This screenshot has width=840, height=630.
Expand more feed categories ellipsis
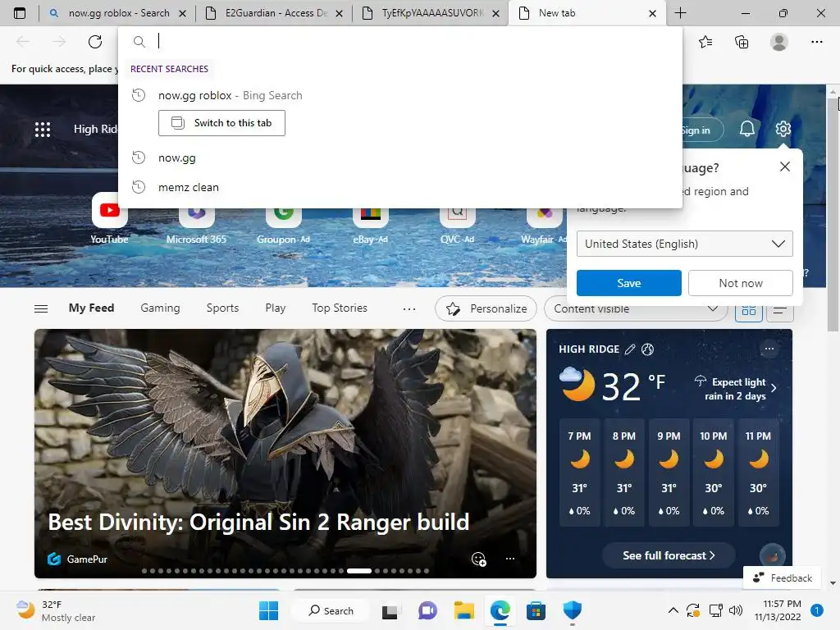pos(409,308)
